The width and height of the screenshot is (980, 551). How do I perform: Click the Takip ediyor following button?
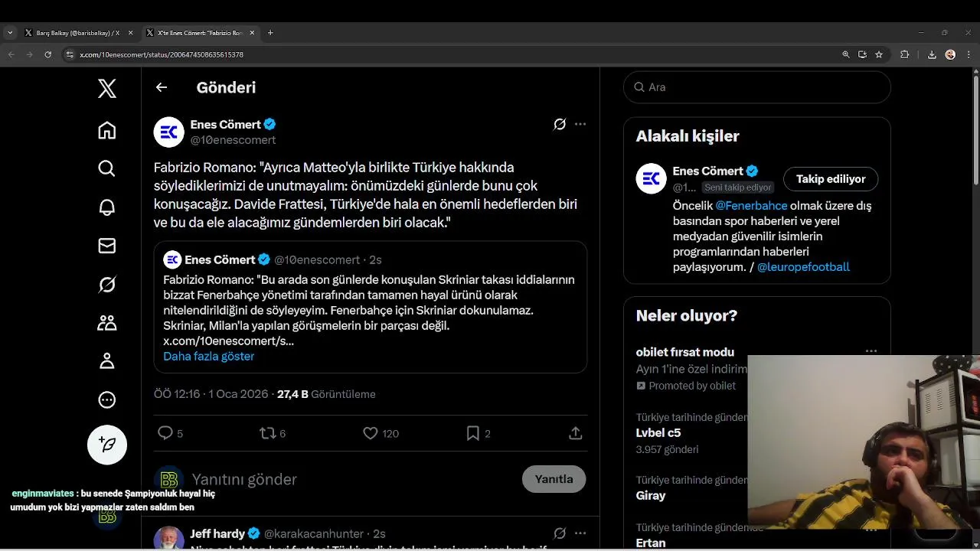pyautogui.click(x=831, y=179)
